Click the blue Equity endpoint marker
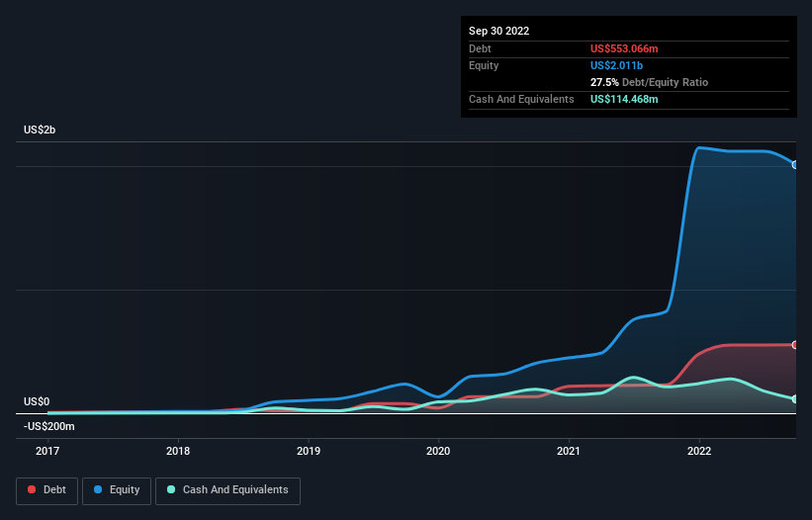812x520 pixels. 795,165
